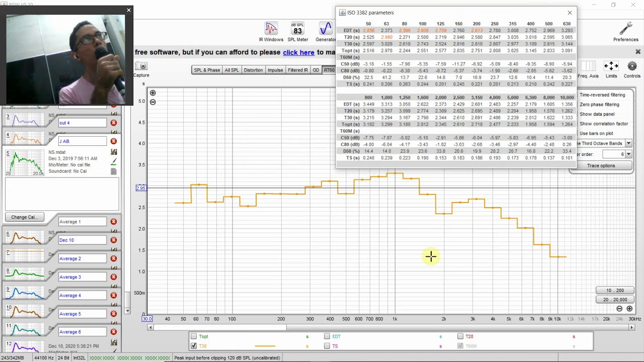Click the Trace options button
644x362 pixels.
click(601, 165)
